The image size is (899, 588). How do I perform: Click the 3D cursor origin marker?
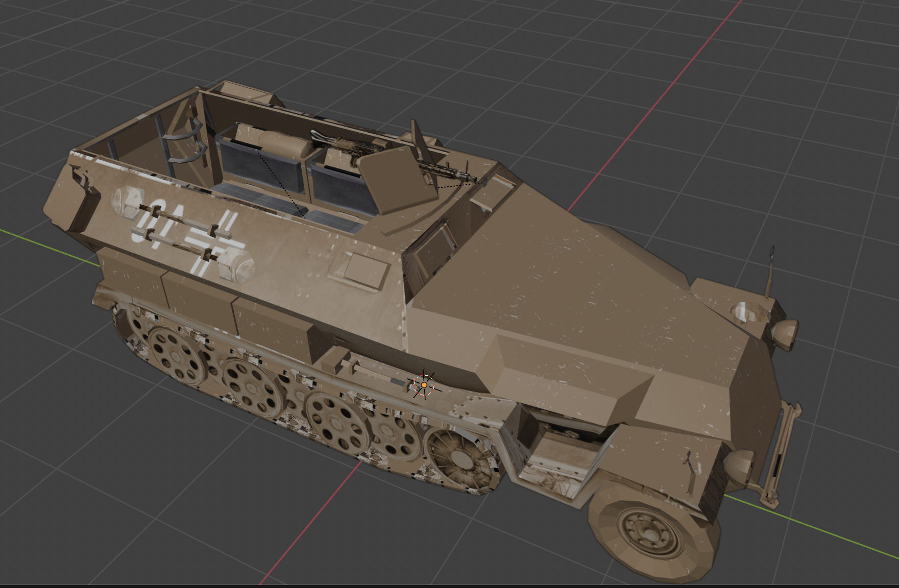tap(424, 385)
